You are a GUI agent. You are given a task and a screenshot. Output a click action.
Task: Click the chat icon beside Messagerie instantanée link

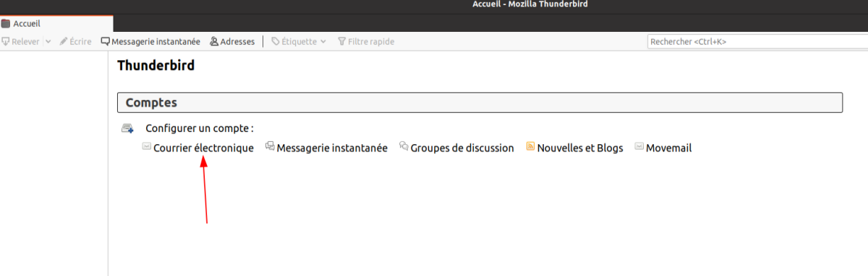coord(270,146)
